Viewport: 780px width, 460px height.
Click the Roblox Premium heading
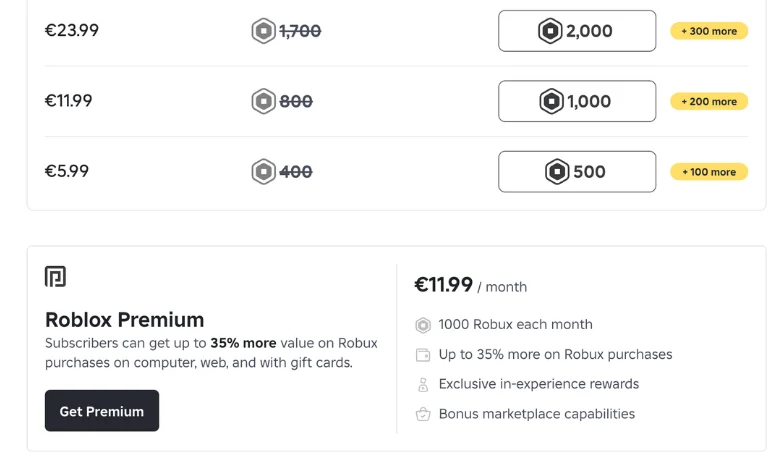pos(124,320)
